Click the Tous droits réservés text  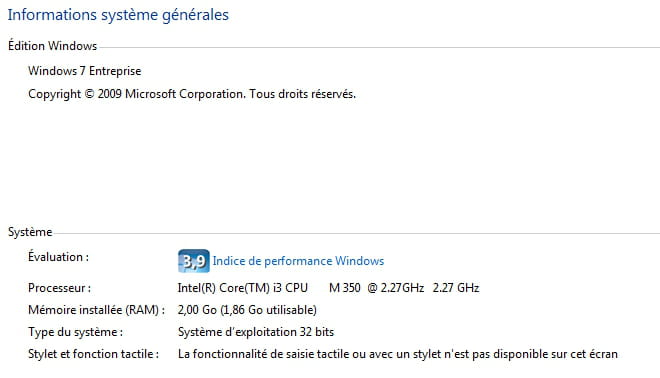tap(302, 94)
